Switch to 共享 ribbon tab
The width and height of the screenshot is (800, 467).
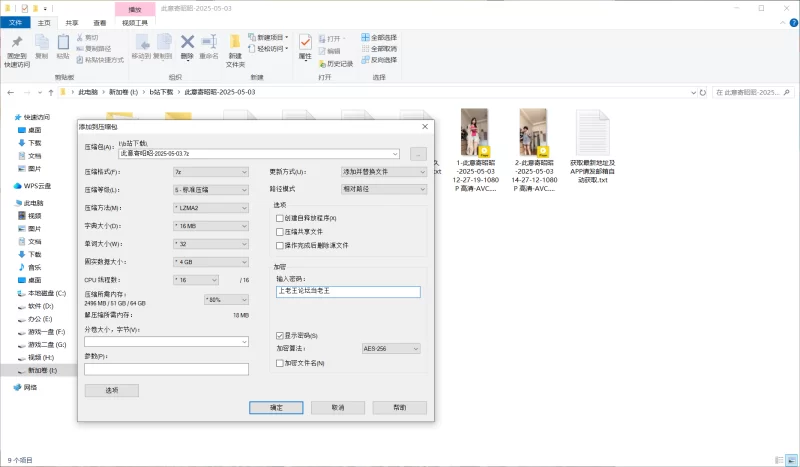(72, 23)
